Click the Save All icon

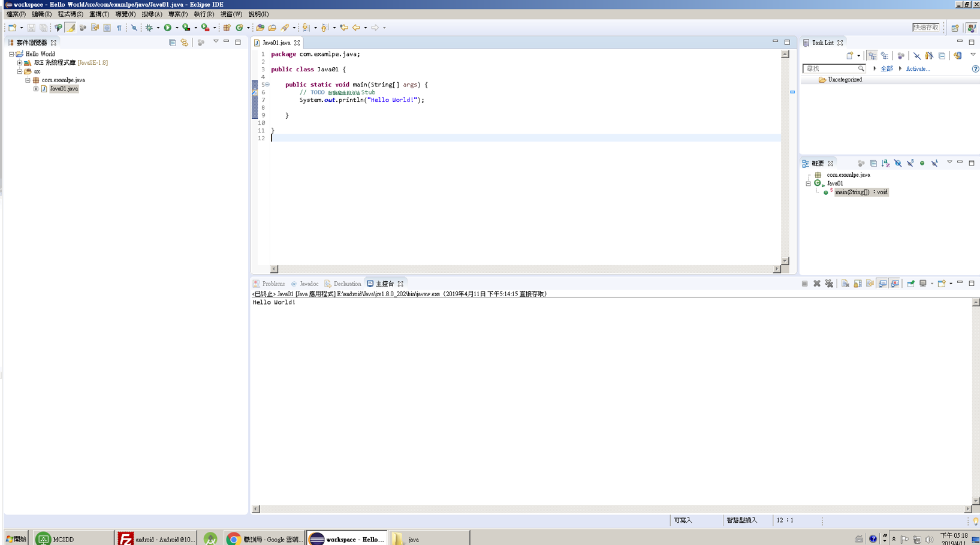pos(43,28)
